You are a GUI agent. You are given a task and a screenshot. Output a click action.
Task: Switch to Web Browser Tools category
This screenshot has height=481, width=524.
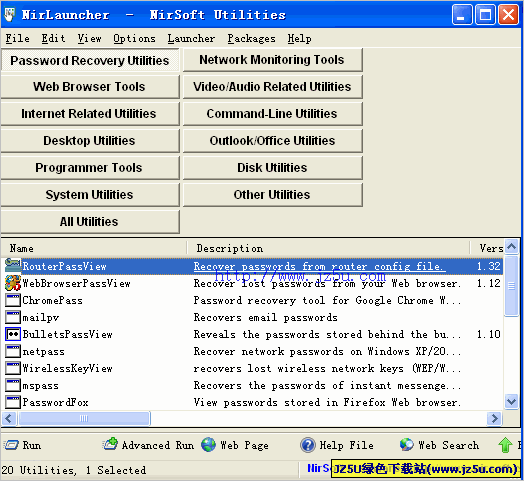[x=90, y=87]
